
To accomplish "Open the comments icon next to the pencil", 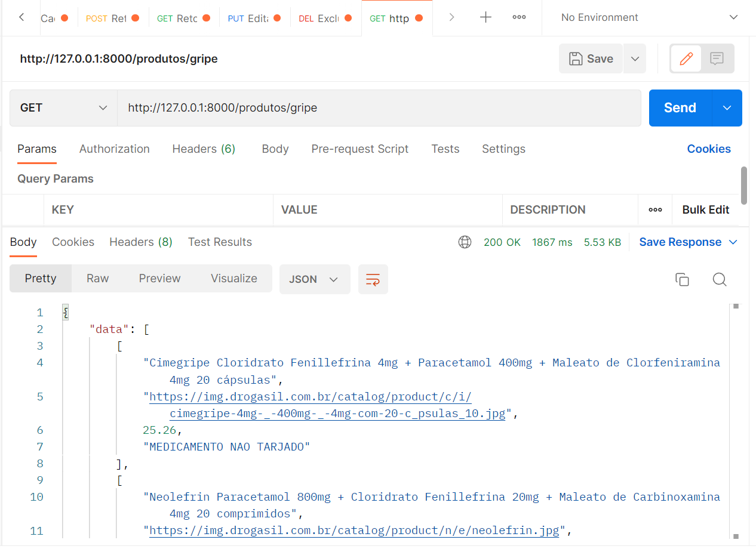I will [x=716, y=58].
